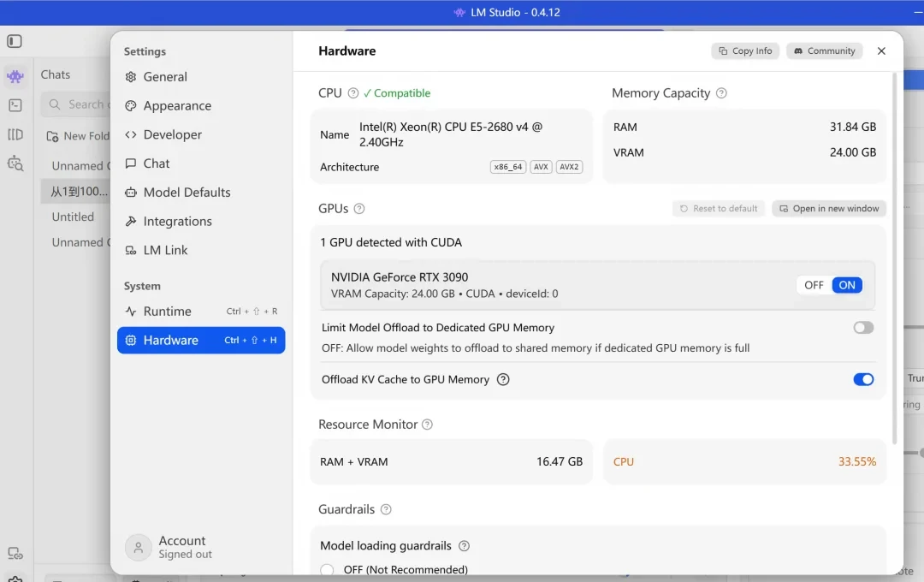Click Reset to default in GPUs section
The image size is (924, 582).
click(719, 209)
